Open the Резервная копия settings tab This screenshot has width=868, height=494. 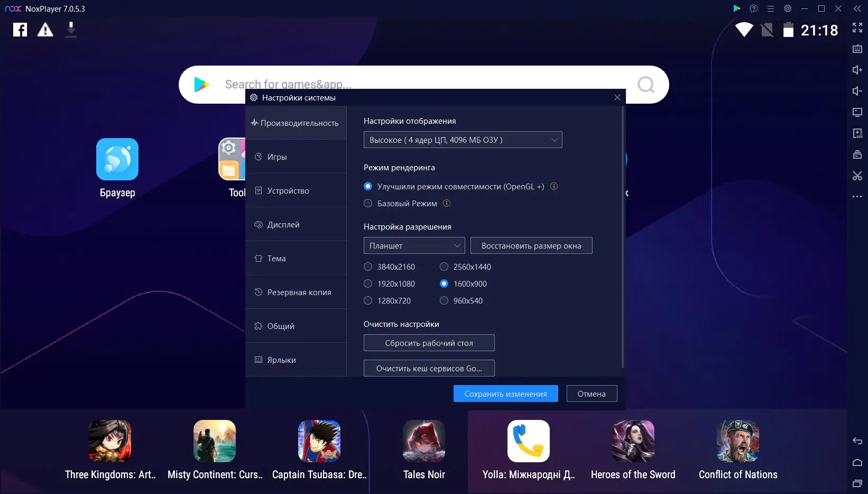[296, 292]
